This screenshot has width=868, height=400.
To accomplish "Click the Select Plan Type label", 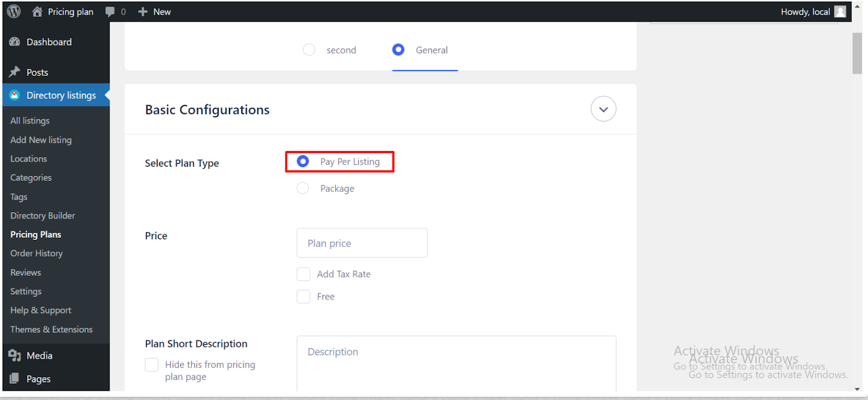I will pos(182,163).
